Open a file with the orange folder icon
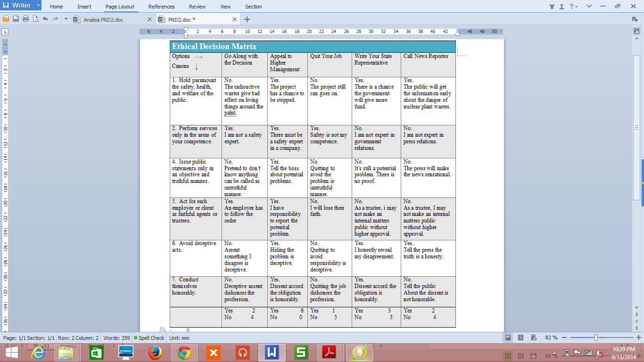Viewport: 644px width, 362px height. [5, 19]
